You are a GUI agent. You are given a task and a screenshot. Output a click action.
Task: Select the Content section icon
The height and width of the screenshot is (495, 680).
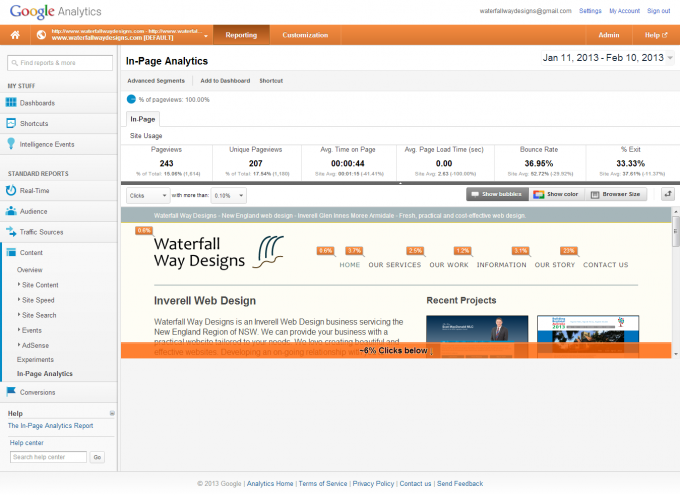point(11,252)
